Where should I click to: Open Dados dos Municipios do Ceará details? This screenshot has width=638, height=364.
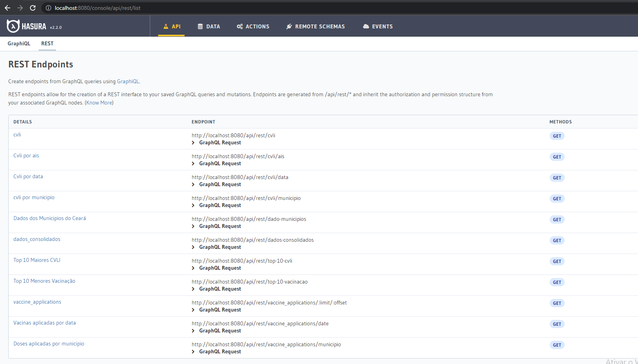[49, 218]
